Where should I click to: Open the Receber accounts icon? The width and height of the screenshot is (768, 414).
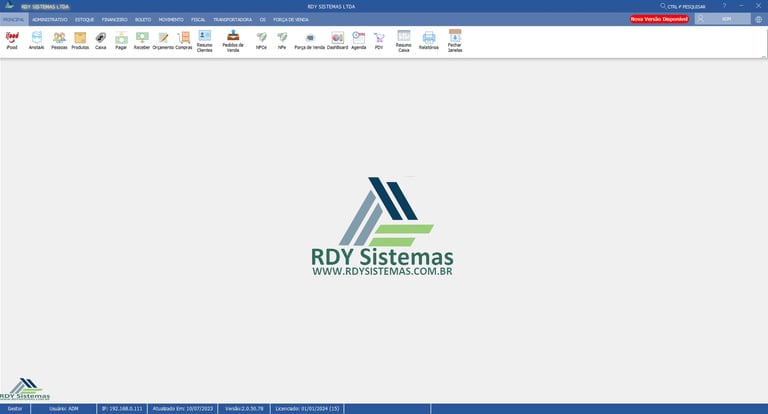142,40
